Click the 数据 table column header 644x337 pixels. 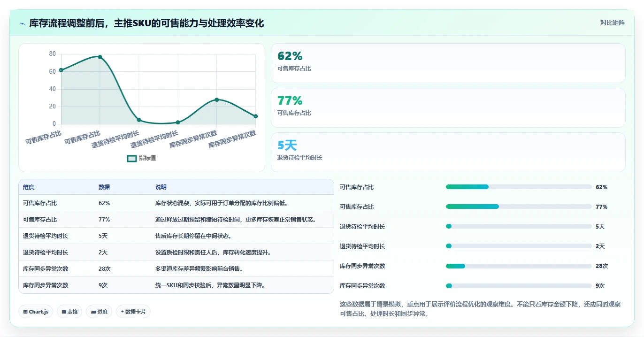[104, 187]
